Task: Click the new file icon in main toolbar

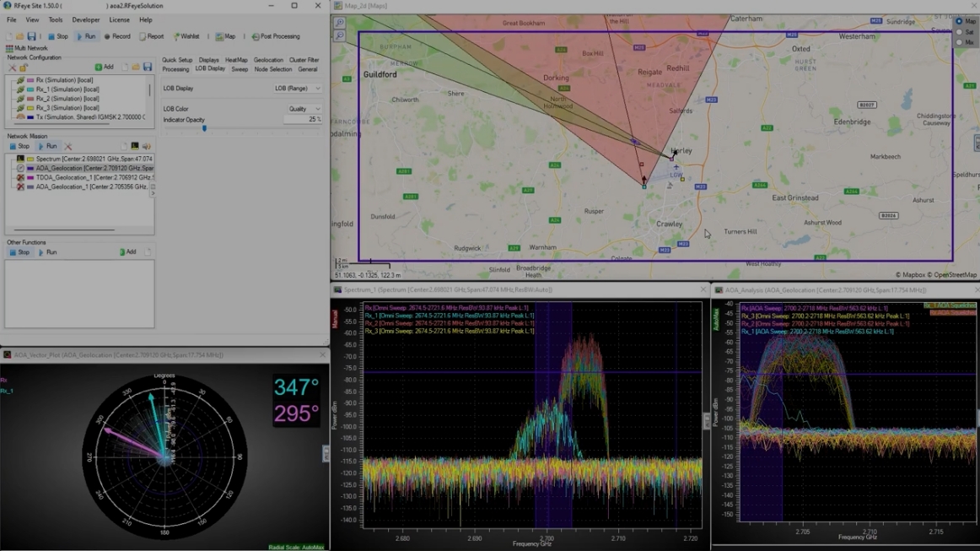Action: 10,36
